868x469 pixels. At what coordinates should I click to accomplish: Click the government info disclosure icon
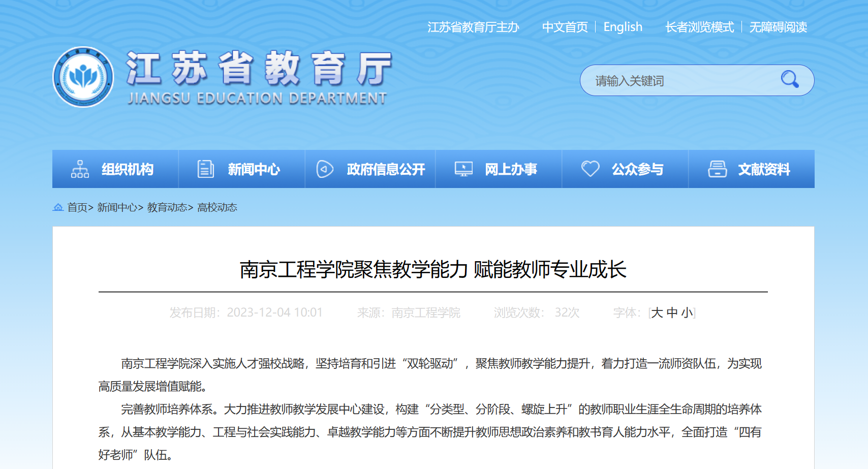(x=325, y=169)
